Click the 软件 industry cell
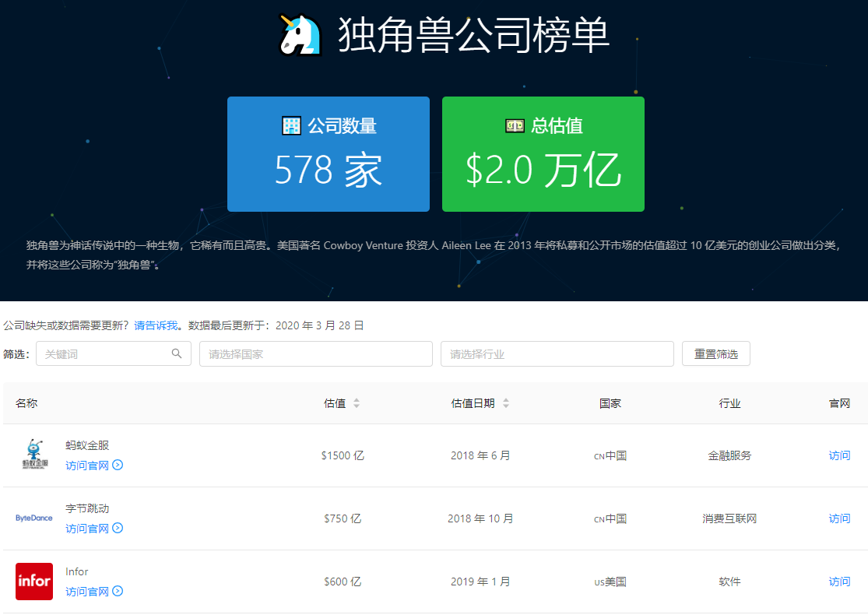 click(x=729, y=582)
